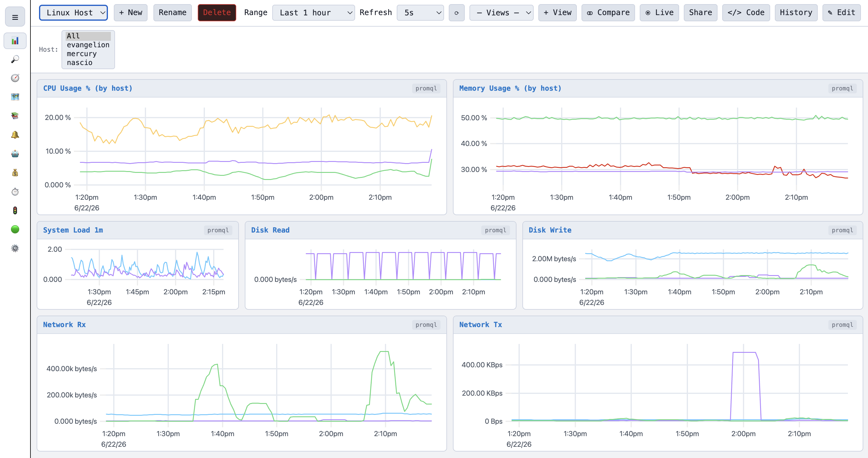Open the traffic light status icon

click(x=15, y=210)
